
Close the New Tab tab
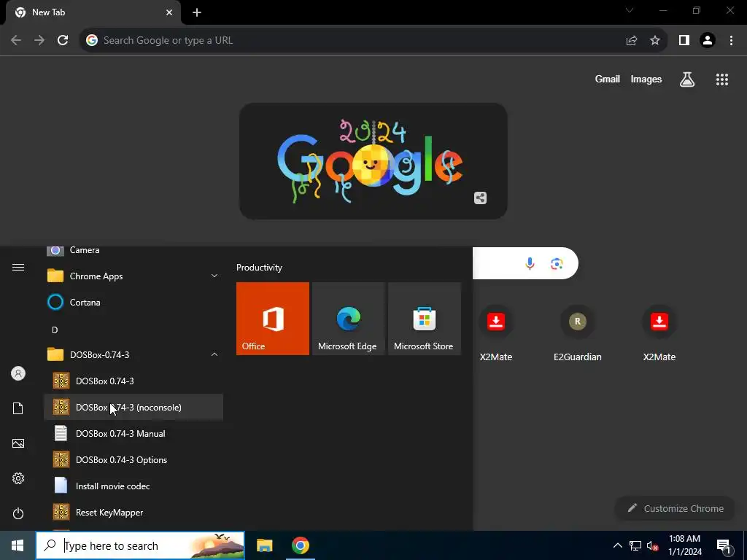point(169,13)
